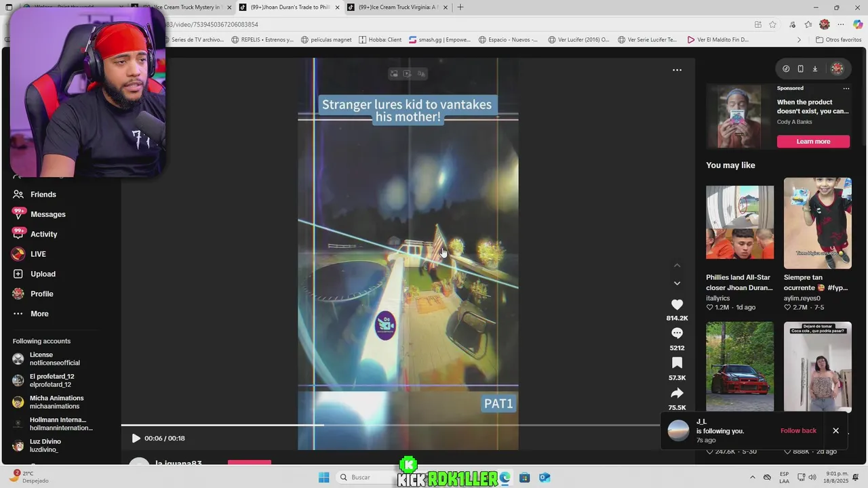The height and width of the screenshot is (488, 868).
Task: Open Luz Divino following account
Action: (x=45, y=445)
